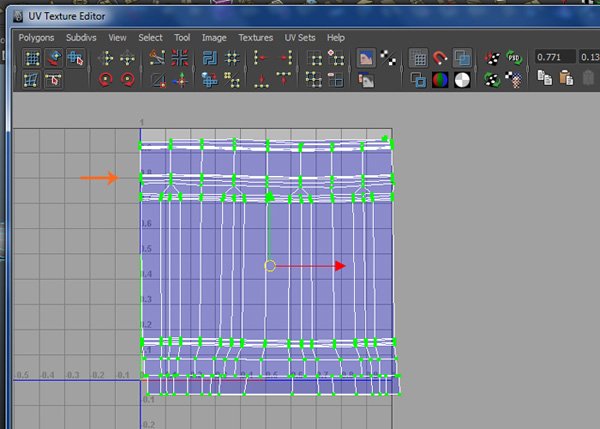Cut UVs with the scissors icon
Screen dimensions: 600x429
(x=158, y=58)
